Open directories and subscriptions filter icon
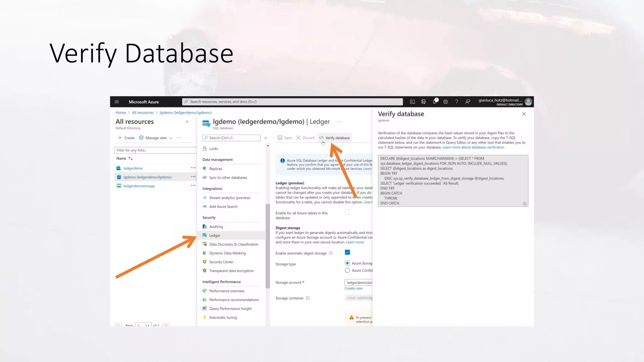Screen dimensions: 644x362 click(424, 102)
